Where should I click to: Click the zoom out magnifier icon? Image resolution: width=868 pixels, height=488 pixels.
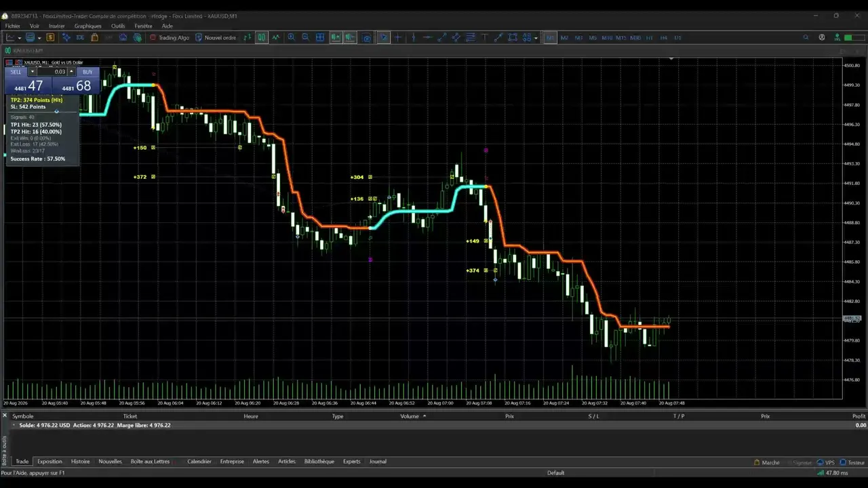tap(305, 37)
